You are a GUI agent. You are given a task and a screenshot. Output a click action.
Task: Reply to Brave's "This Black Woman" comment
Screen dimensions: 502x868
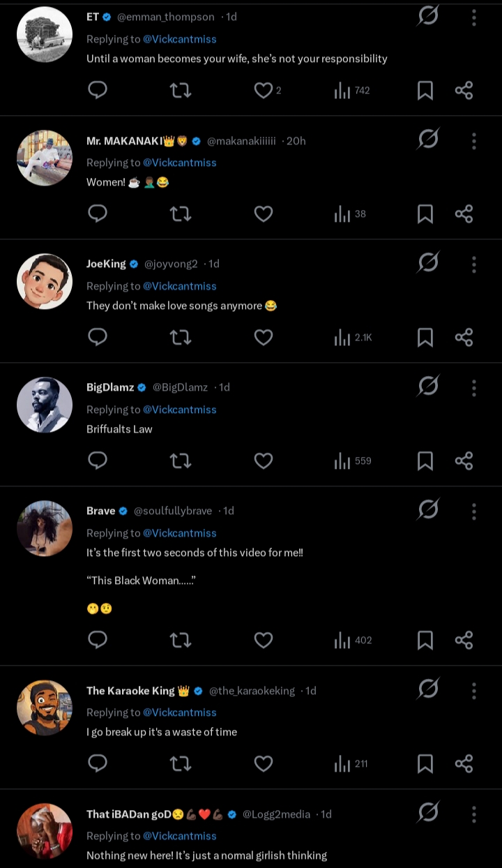(x=98, y=641)
